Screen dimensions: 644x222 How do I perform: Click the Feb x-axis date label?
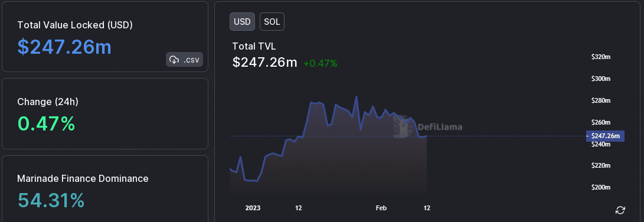point(381,208)
